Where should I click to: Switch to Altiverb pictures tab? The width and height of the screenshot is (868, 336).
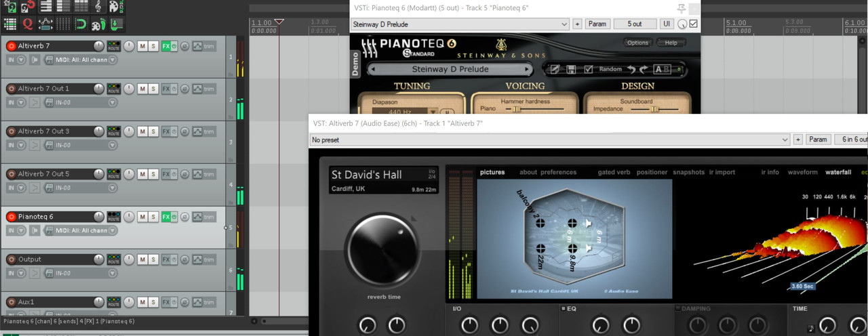click(x=492, y=172)
